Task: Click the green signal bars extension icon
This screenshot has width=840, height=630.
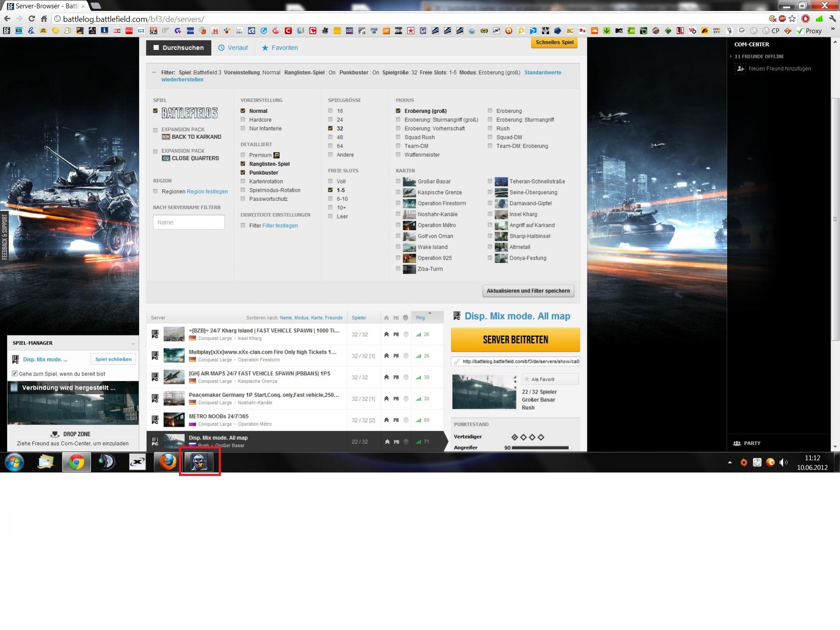Action: click(819, 19)
